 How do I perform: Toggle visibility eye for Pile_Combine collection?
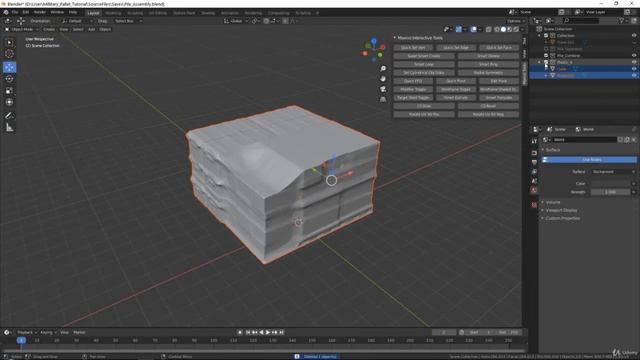point(634,56)
